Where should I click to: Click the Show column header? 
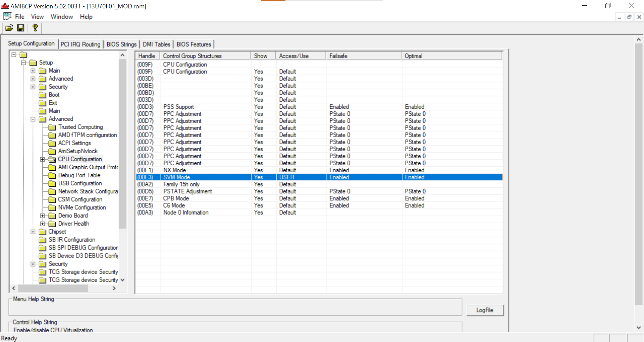(x=263, y=56)
